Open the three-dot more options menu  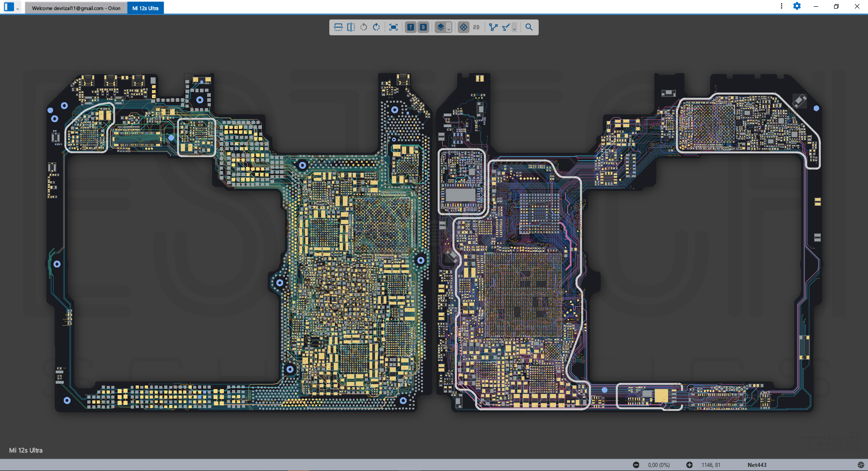coord(781,6)
